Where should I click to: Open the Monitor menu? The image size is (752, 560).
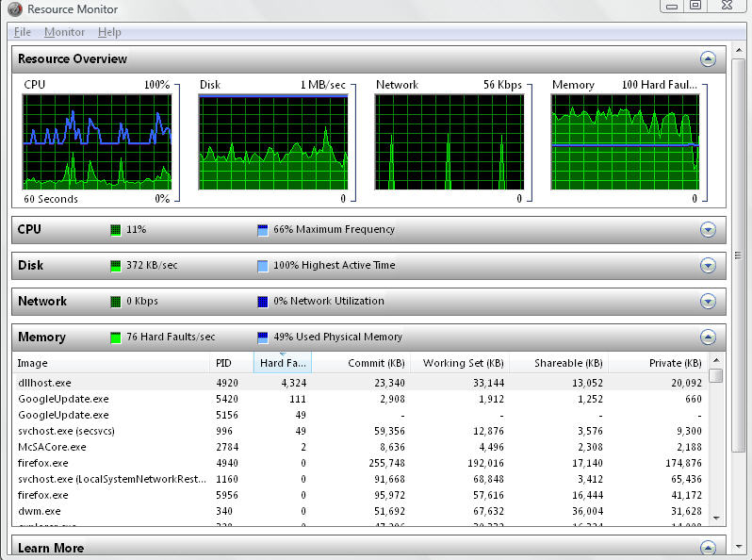(64, 32)
